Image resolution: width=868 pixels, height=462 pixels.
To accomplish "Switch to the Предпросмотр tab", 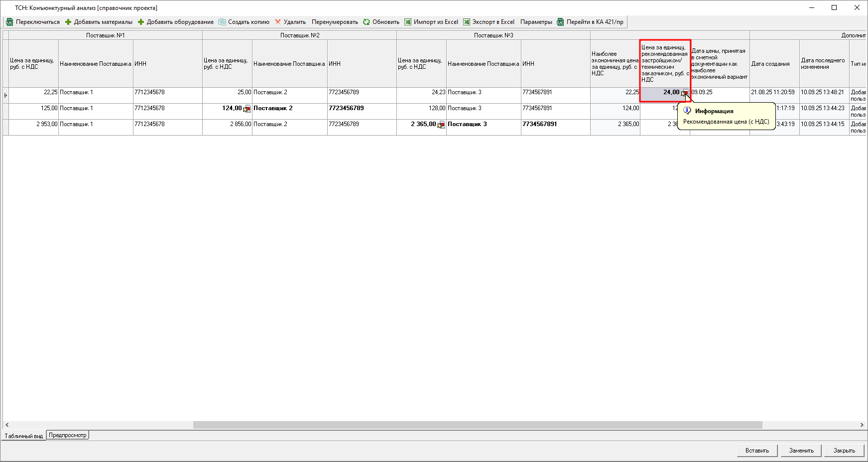I will 68,435.
